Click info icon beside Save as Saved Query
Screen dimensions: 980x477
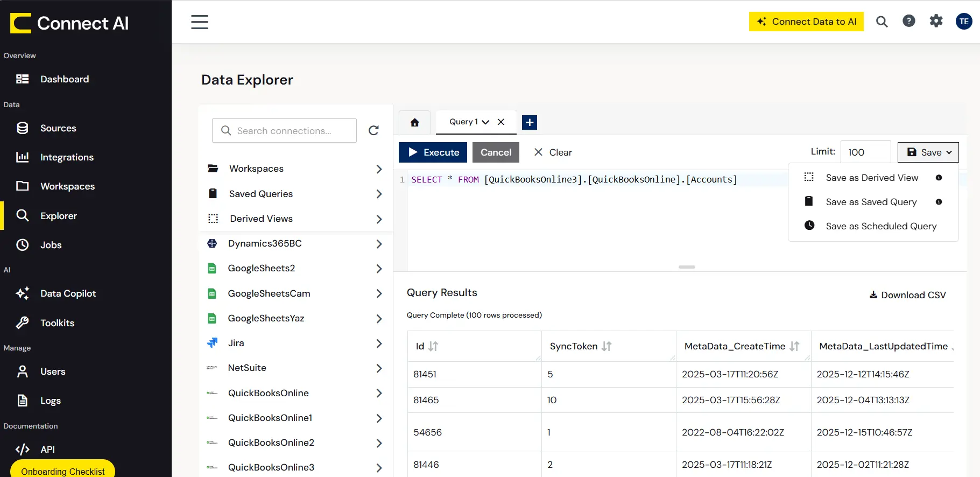[x=939, y=202]
